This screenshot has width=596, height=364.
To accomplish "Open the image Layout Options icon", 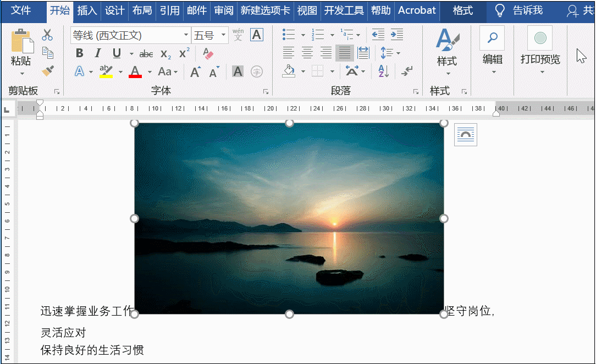I will [465, 135].
